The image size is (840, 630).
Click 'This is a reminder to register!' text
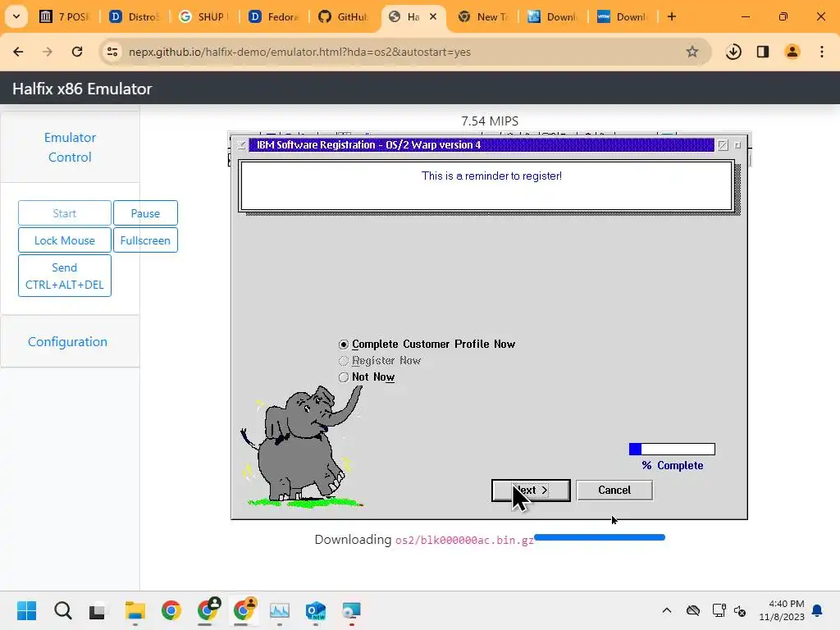tap(491, 176)
